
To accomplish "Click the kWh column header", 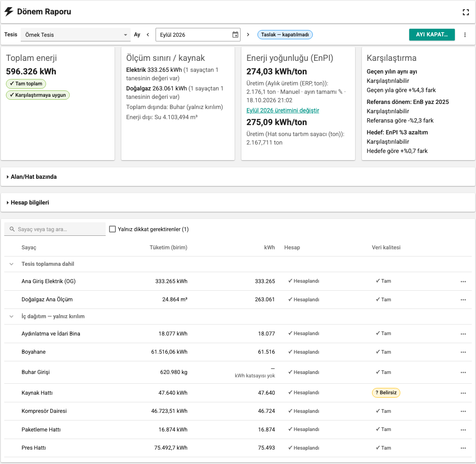I will (x=270, y=248).
